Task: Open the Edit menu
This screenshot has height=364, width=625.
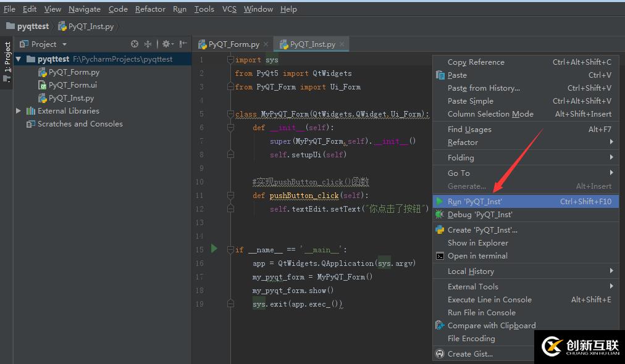Action: pyautogui.click(x=30, y=9)
